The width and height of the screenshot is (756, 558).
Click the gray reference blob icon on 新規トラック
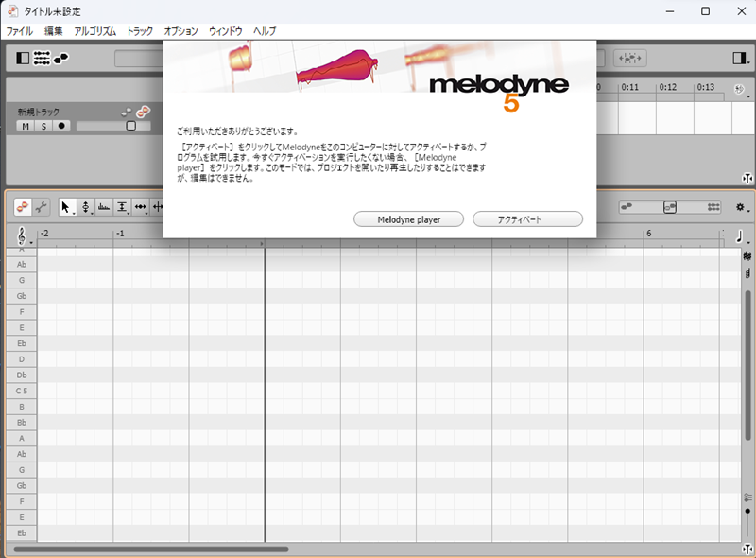point(127,112)
